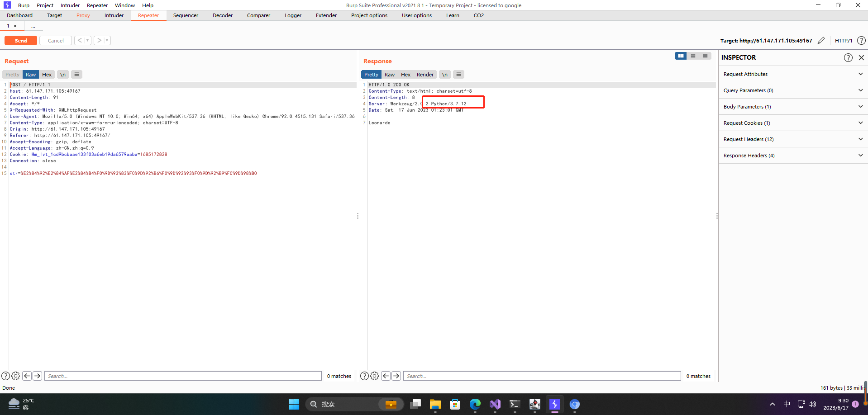Open terminal from taskbar
Image resolution: width=868 pixels, height=415 pixels.
(515, 404)
